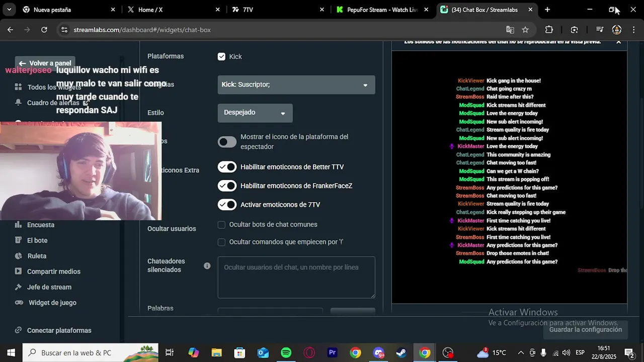The image size is (644, 362).
Task: Click the Chateadores silenciados text area
Action: point(296,278)
